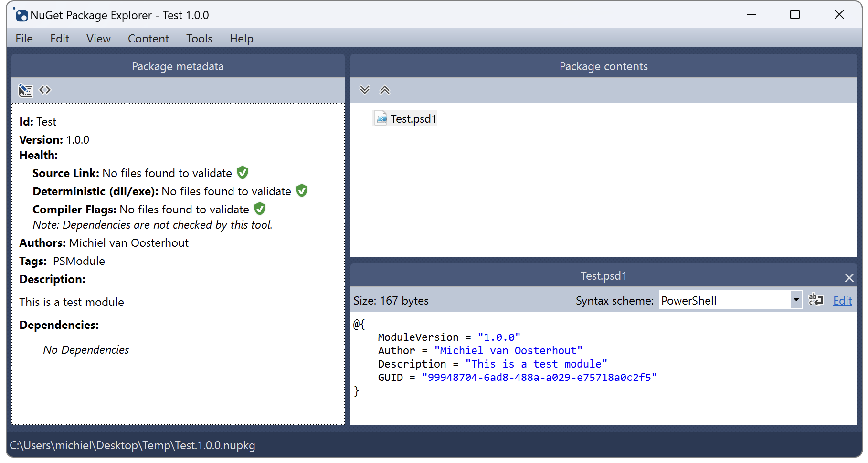The image size is (868, 463).
Task: Click the "Michiel van Oosterhout" code string
Action: [508, 351]
